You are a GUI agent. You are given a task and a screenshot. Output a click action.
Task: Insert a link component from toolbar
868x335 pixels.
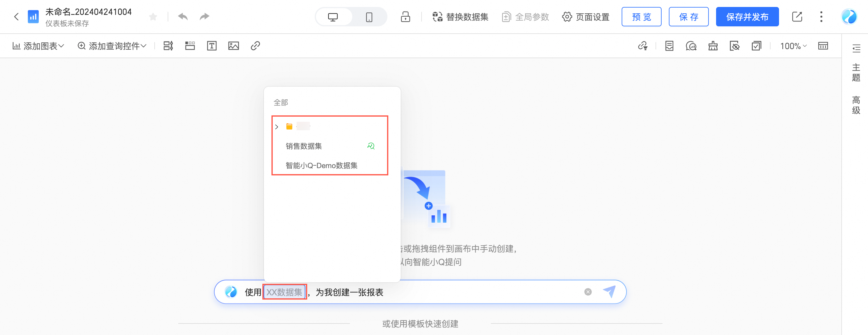point(255,46)
